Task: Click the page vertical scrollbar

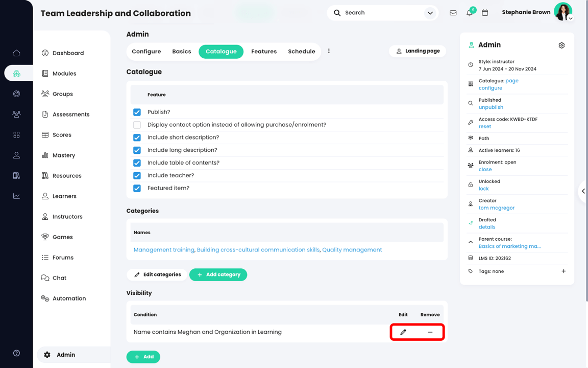Action: pyautogui.click(x=586, y=150)
